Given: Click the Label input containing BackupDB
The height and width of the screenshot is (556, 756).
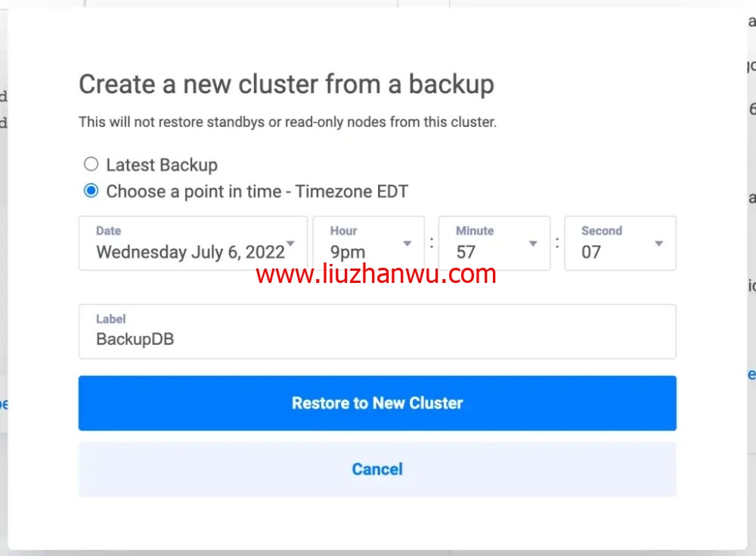Looking at the screenshot, I should [377, 331].
